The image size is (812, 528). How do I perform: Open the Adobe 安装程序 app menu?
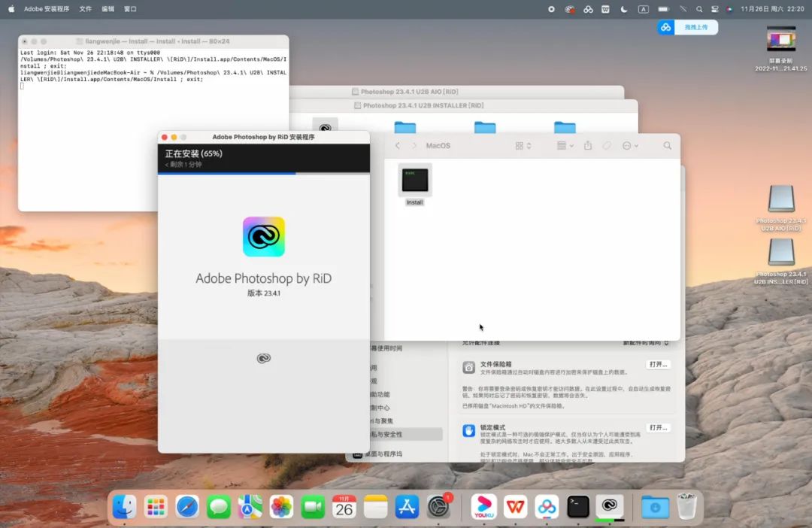(47, 9)
